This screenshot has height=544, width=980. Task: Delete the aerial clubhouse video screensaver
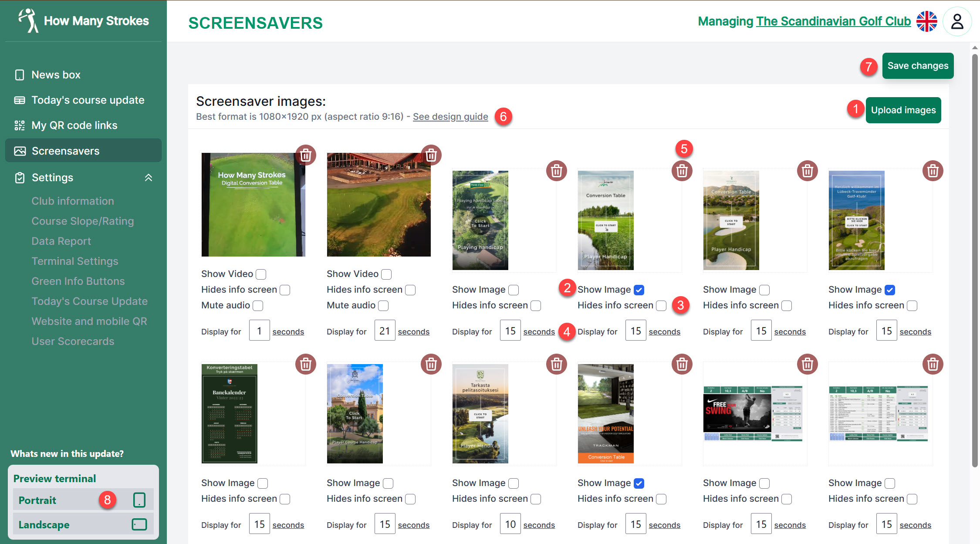[x=431, y=155]
